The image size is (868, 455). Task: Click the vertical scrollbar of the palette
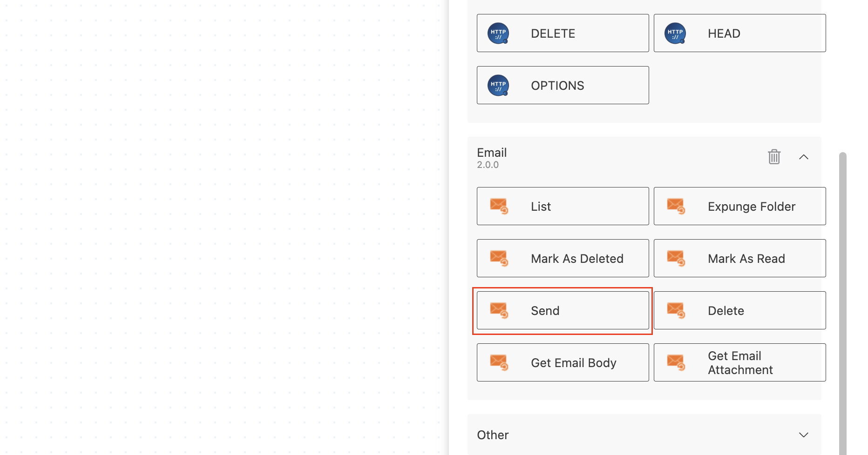pos(843,303)
